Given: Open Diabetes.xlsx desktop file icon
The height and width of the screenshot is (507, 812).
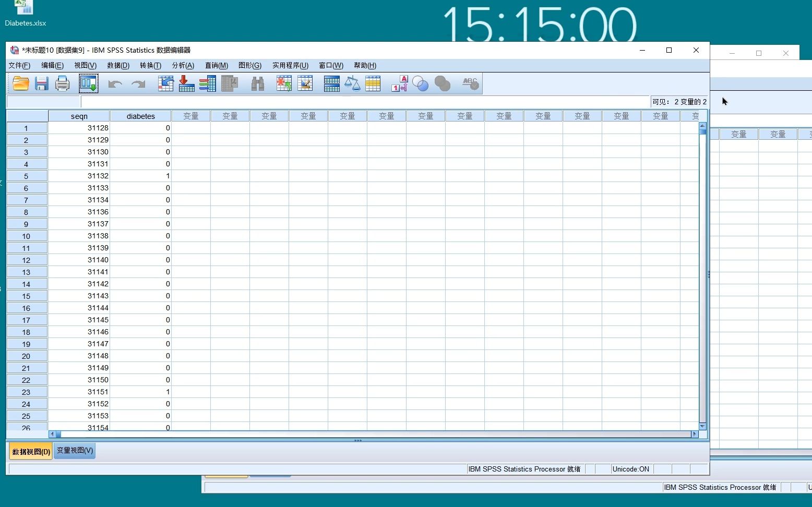Looking at the screenshot, I should 25,14.
